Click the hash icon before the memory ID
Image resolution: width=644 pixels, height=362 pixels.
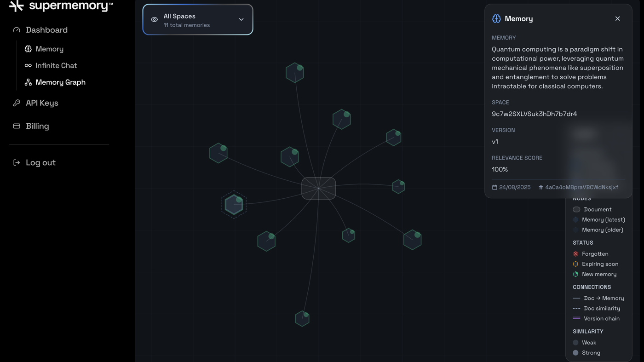540,187
